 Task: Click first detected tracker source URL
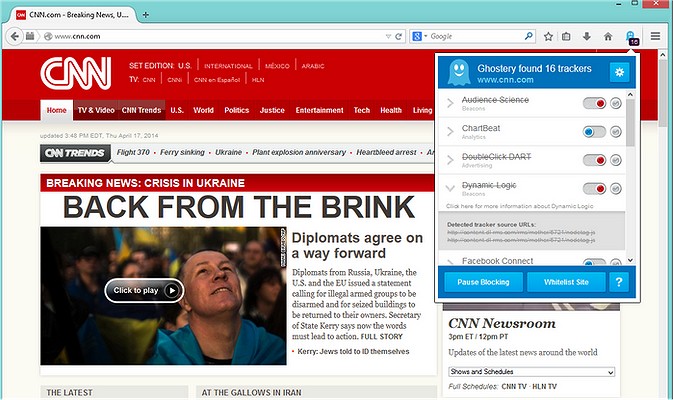(x=521, y=233)
